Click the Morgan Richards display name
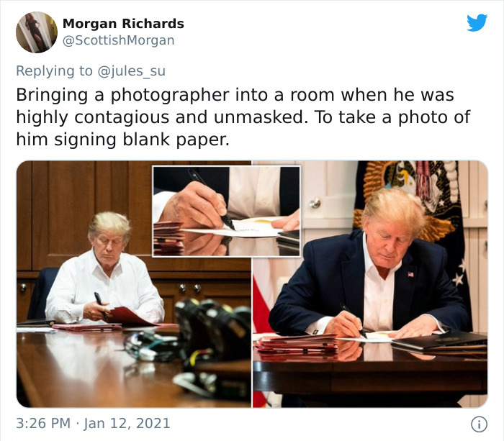Viewport: 504px width, 441px height. pos(123,24)
